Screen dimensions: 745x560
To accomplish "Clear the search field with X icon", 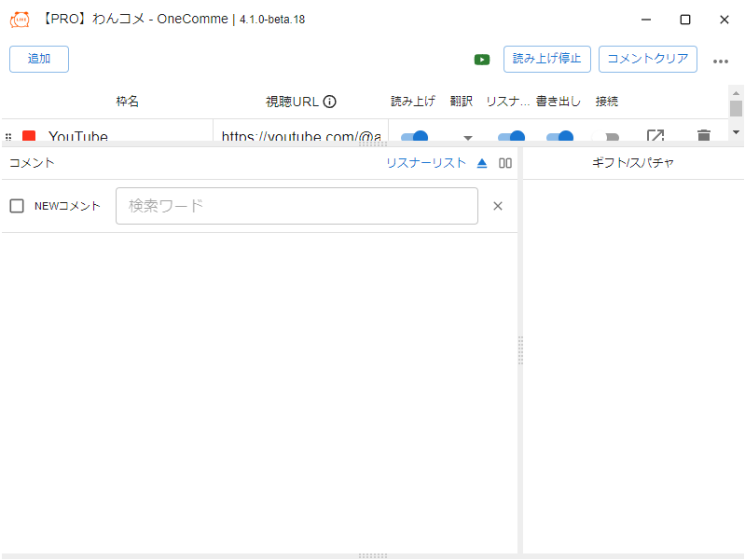I will point(498,206).
